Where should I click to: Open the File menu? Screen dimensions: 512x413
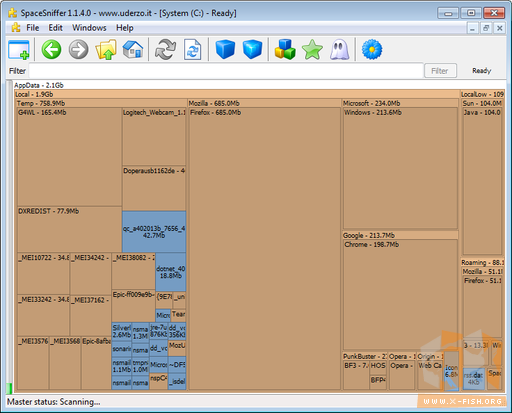33,28
